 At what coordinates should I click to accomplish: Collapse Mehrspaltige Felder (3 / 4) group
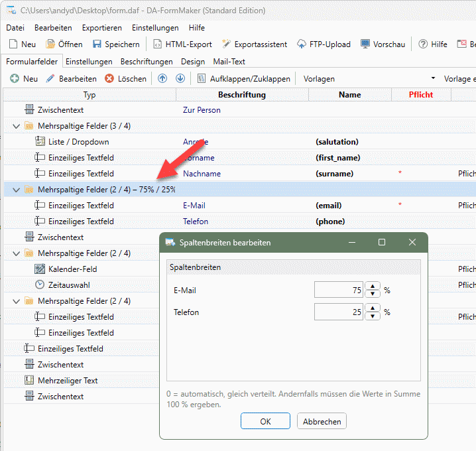pyautogui.click(x=16, y=126)
